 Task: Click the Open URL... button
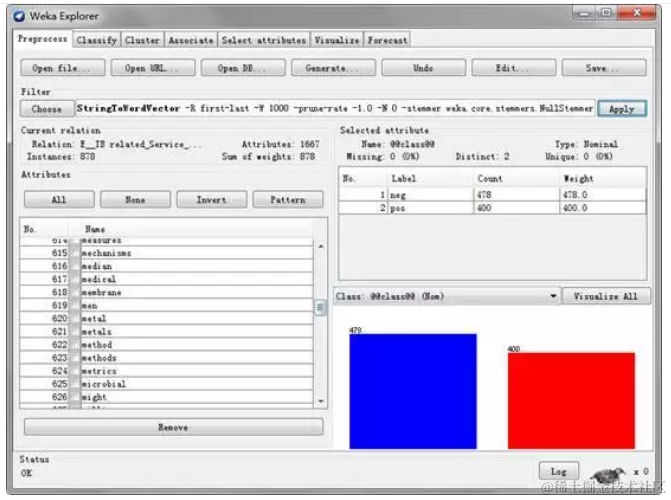pyautogui.click(x=153, y=68)
